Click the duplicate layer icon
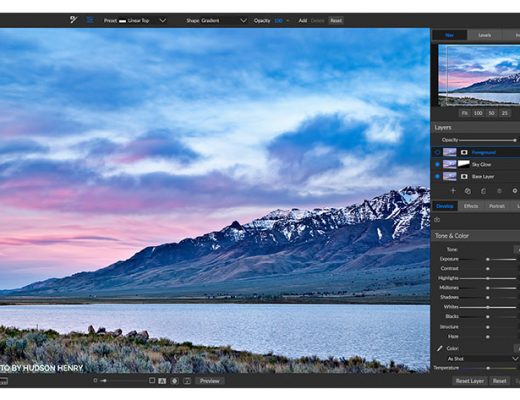 pyautogui.click(x=483, y=191)
